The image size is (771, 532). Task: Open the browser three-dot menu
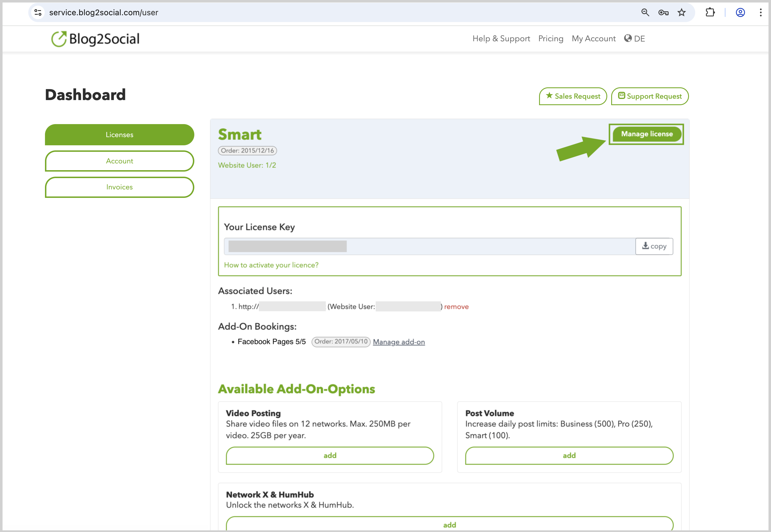point(760,12)
